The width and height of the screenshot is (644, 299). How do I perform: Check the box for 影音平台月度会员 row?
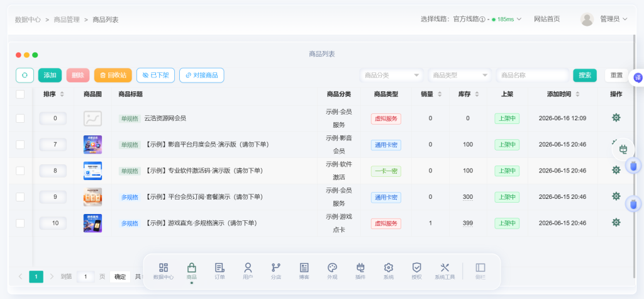(x=20, y=144)
